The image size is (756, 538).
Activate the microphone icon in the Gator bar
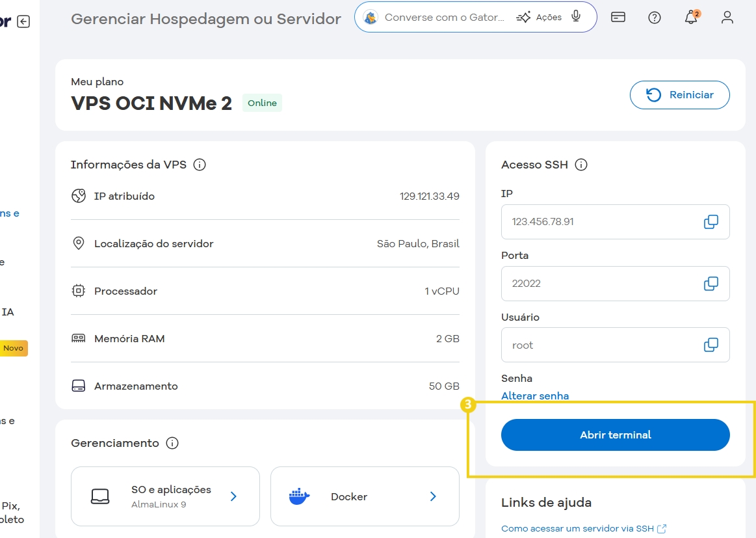[x=575, y=18]
